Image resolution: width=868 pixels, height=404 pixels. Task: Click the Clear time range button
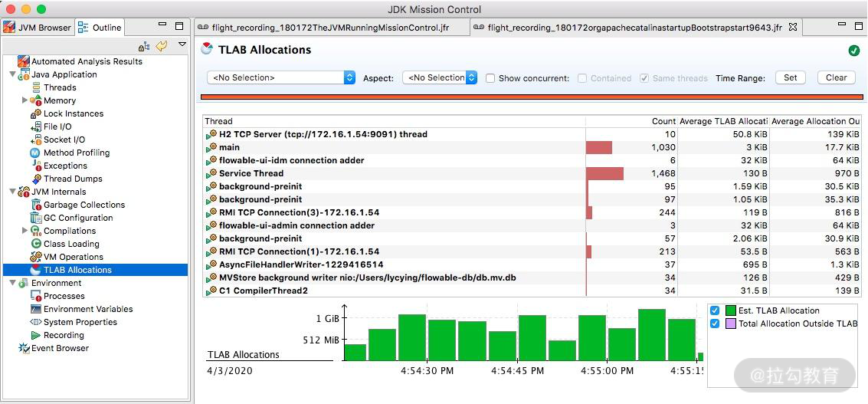837,77
